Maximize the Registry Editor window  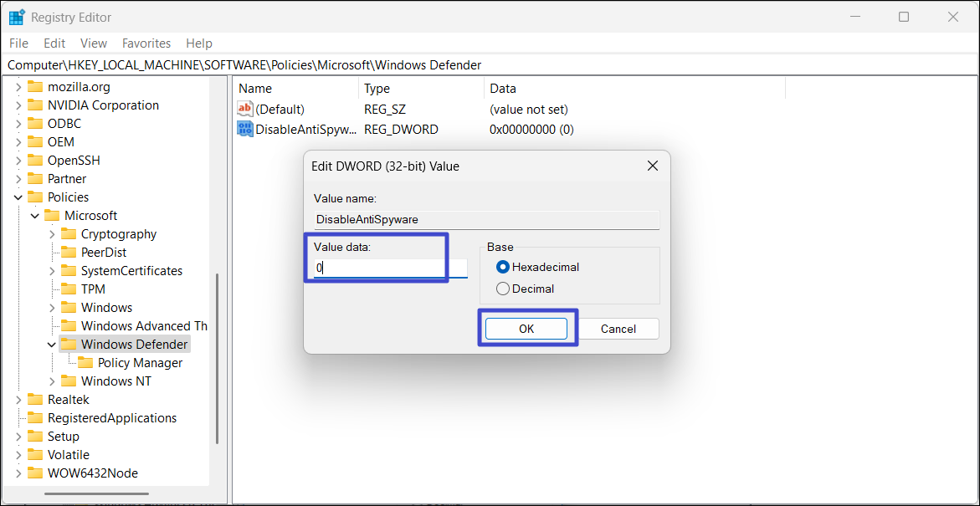[x=904, y=17]
